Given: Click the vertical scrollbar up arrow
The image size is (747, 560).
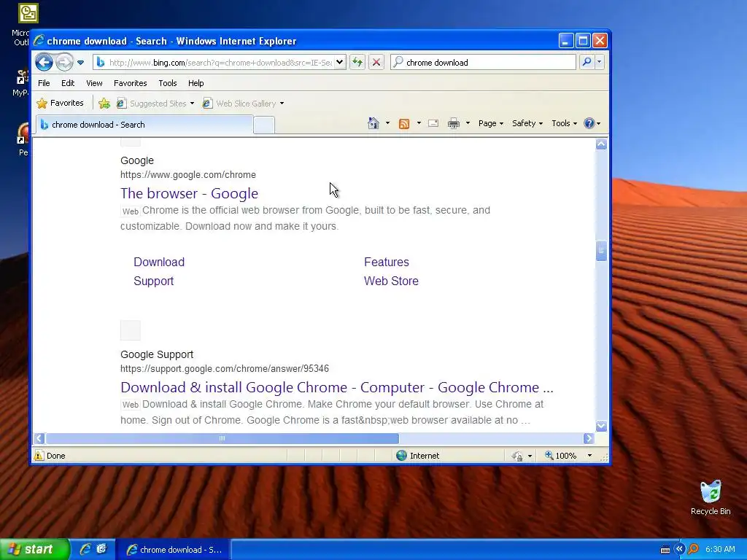Looking at the screenshot, I should 601,144.
